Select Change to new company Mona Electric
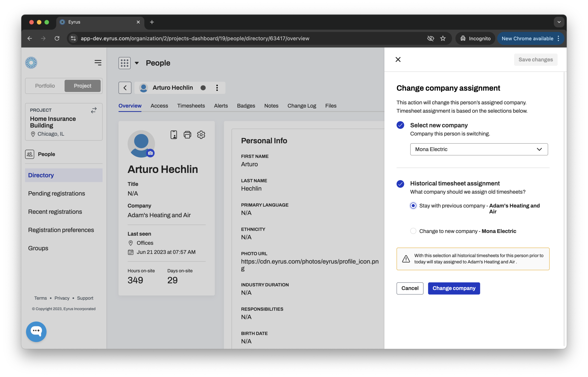The image size is (588, 377). tap(413, 231)
